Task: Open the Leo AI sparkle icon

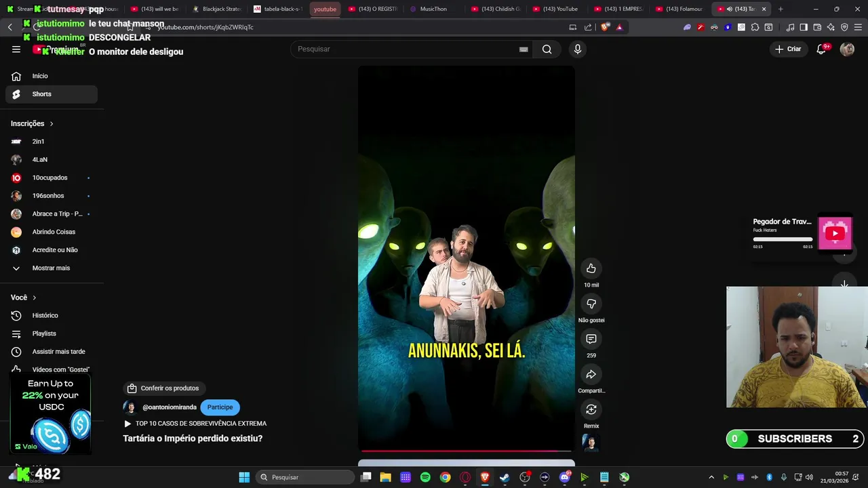Action: click(831, 27)
